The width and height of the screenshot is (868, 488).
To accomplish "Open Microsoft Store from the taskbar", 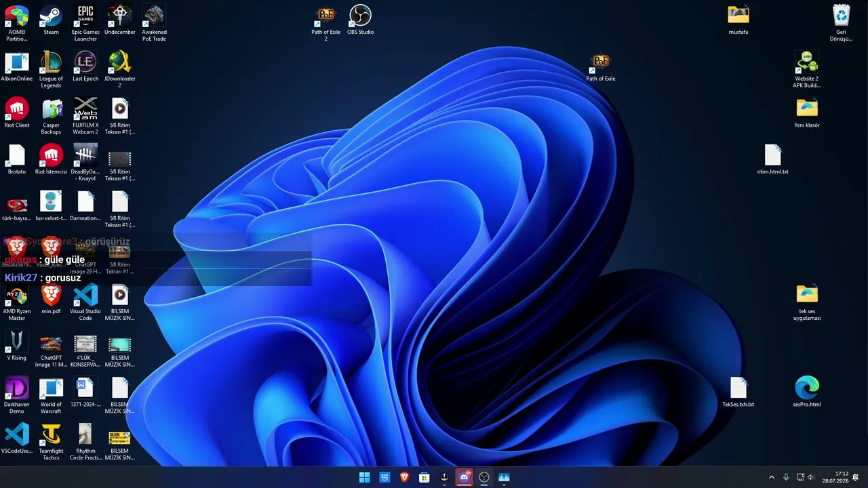I will click(425, 477).
